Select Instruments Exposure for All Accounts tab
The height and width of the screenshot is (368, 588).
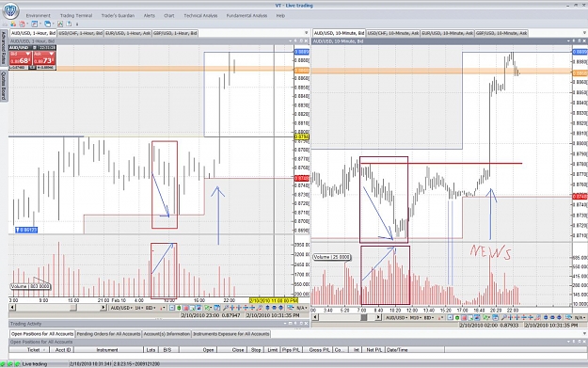point(231,334)
